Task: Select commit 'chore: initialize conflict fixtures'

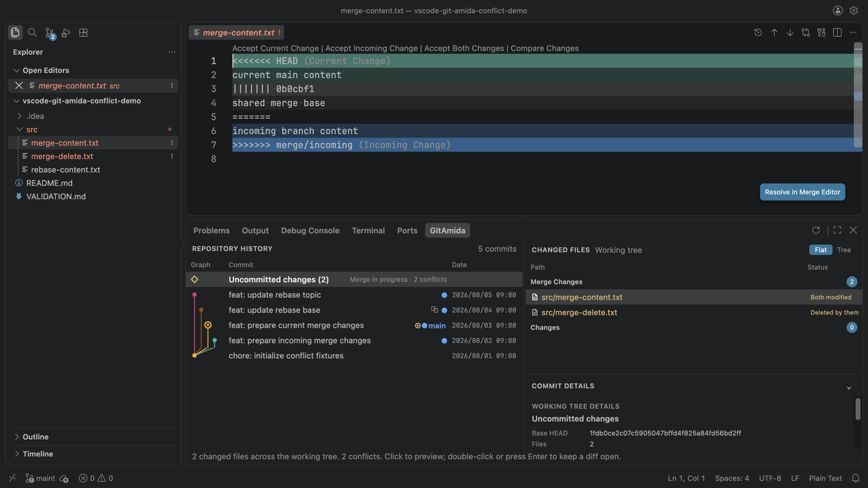Action: pos(354,356)
